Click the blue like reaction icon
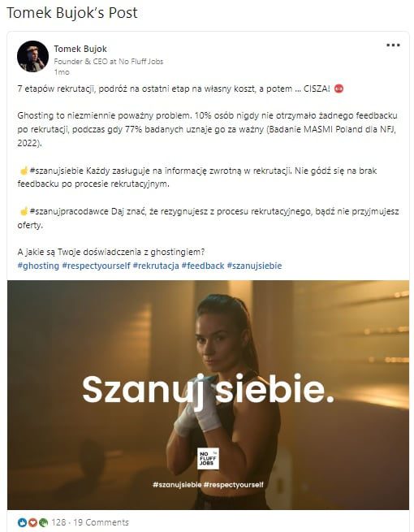414x532 pixels. (23, 522)
